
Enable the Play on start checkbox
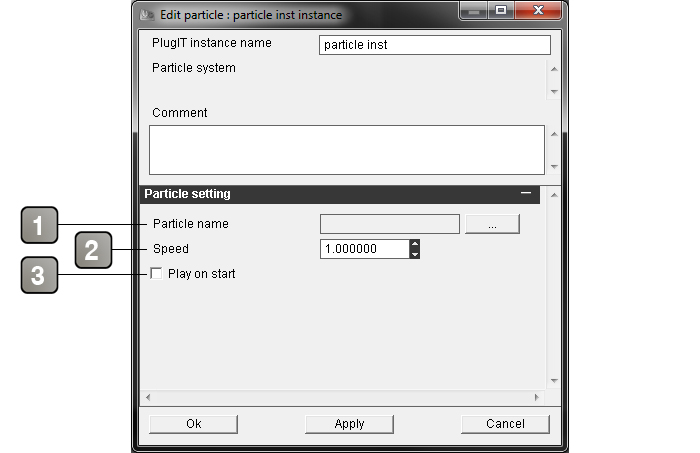(x=156, y=274)
